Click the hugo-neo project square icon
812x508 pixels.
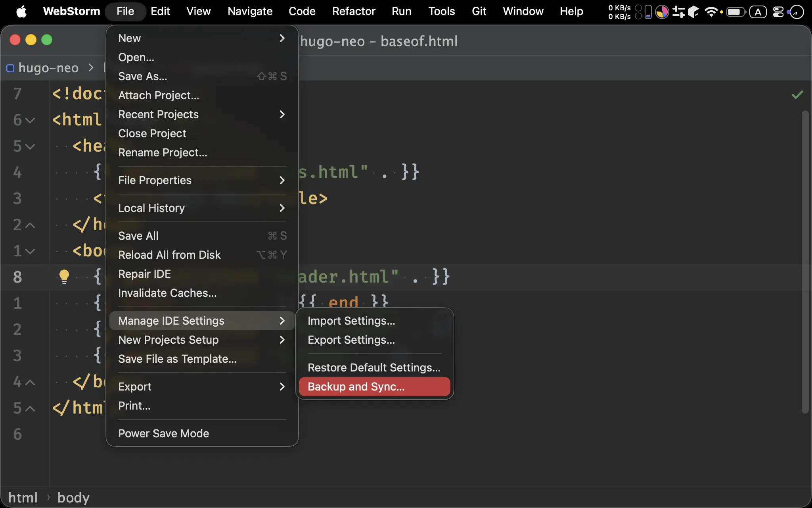10,68
